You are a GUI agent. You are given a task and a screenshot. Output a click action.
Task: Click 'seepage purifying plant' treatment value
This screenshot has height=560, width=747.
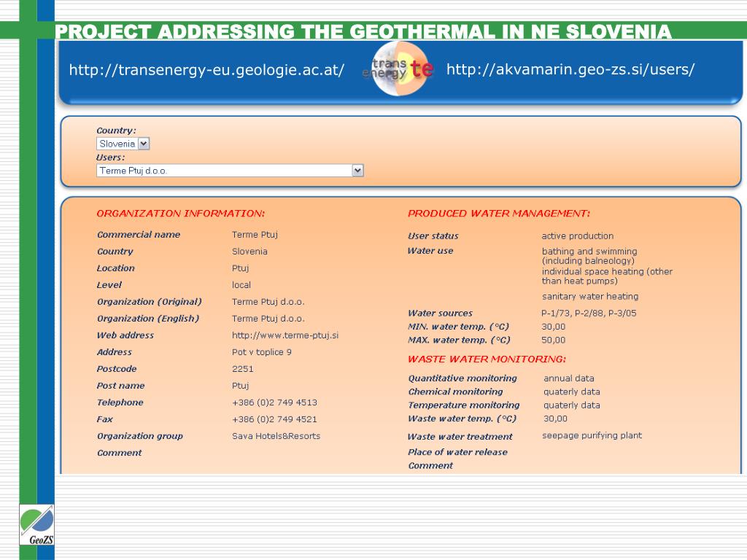[592, 435]
